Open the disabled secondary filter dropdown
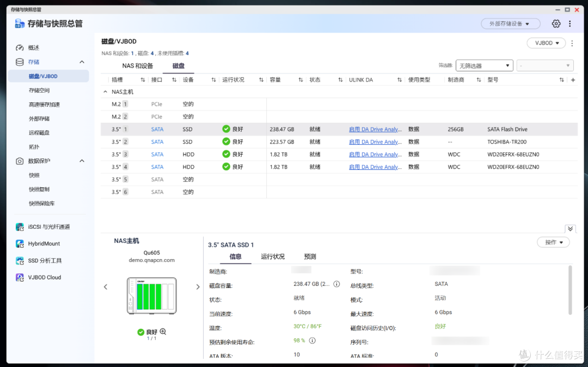This screenshot has width=588, height=367. (x=545, y=65)
